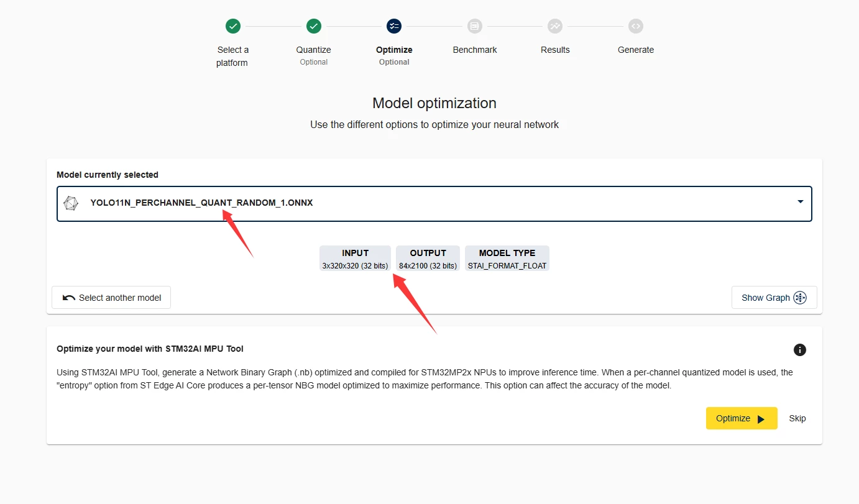Go to the Generate step label
Viewport: 859px width, 504px height.
click(x=636, y=50)
